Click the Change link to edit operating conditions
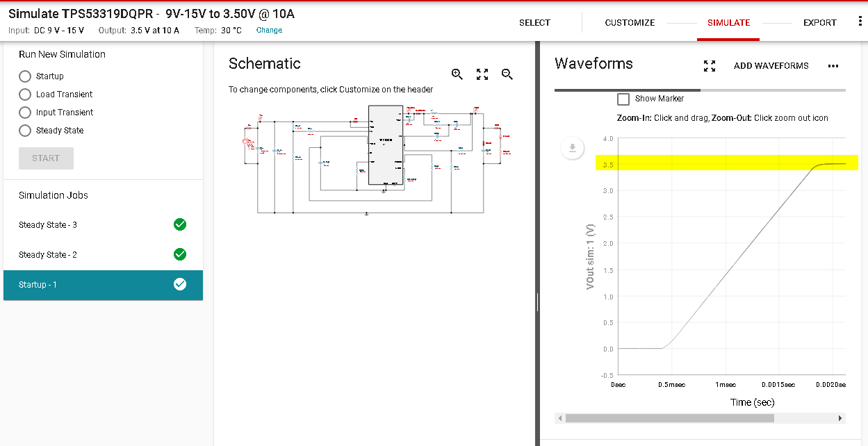Viewport: 868px width, 446px height. click(269, 30)
